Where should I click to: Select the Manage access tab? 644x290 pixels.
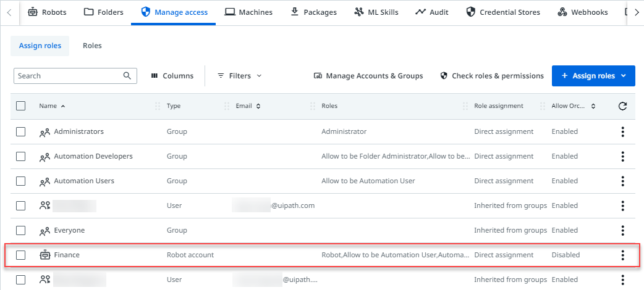click(x=174, y=12)
